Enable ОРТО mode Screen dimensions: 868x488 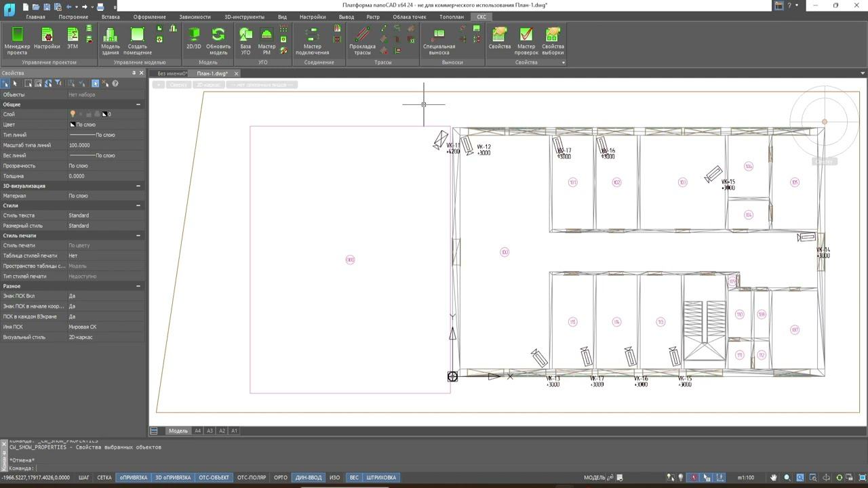(x=281, y=477)
